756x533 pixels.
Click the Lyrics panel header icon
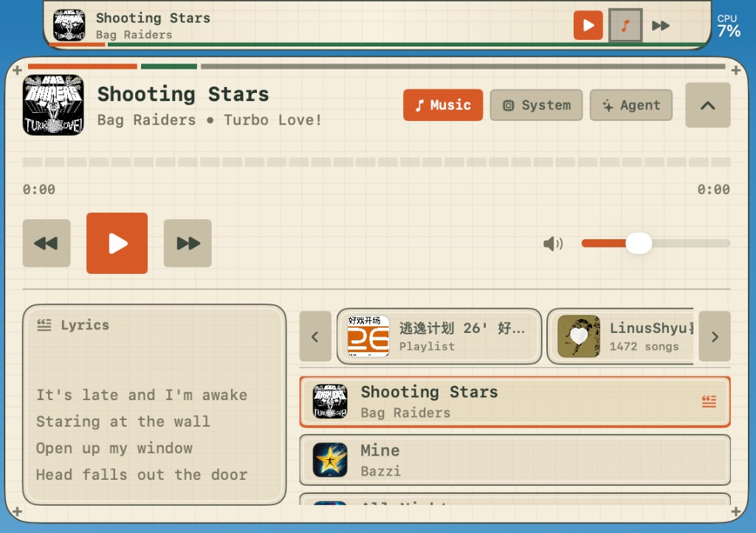[x=44, y=326]
